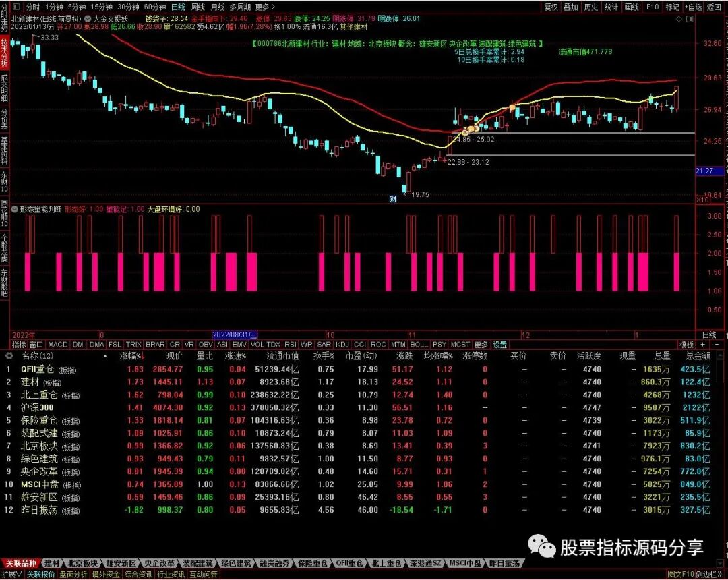Click the 叠加 overlay button
Screen dimensions: 728x580
(571, 7)
